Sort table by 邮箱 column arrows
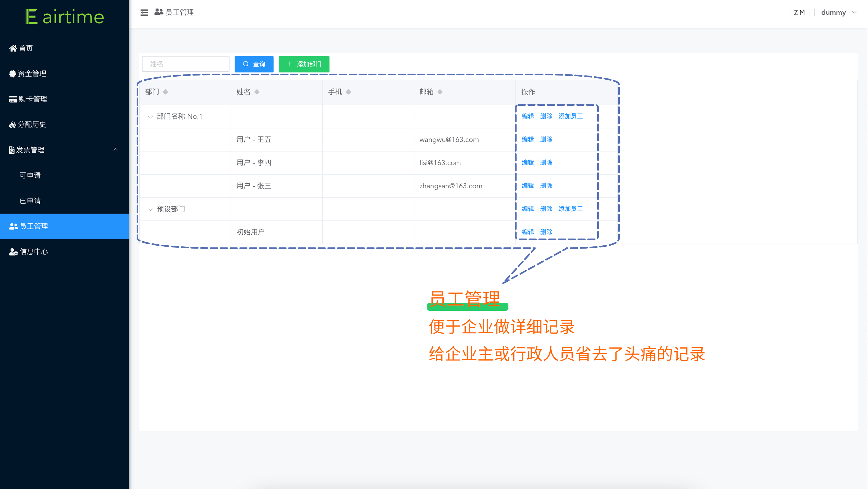Image resolution: width=868 pixels, height=489 pixels. pos(440,92)
